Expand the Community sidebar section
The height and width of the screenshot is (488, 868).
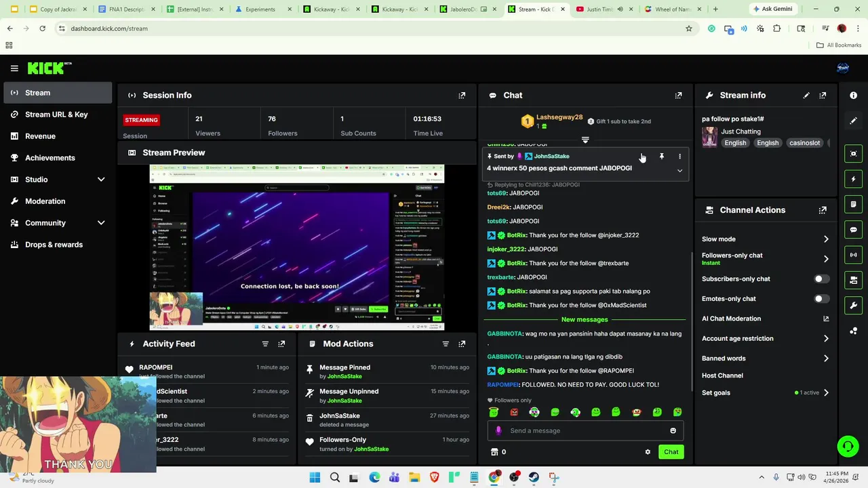tap(101, 223)
